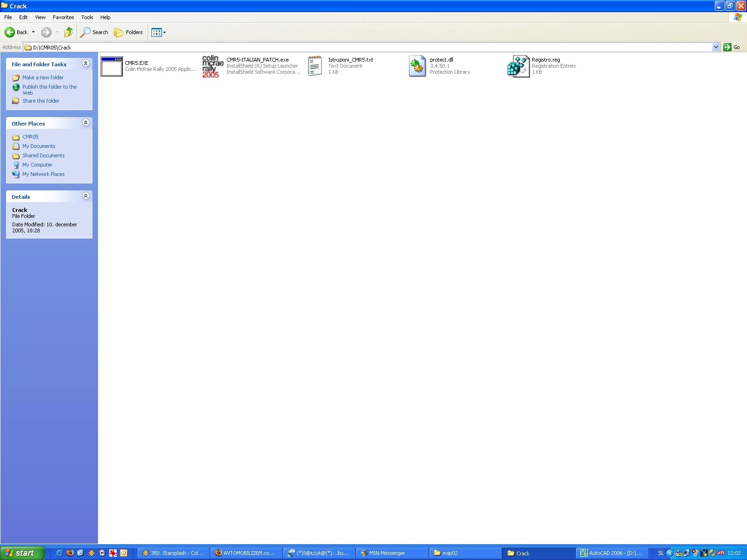Open the Help menu

point(106,17)
